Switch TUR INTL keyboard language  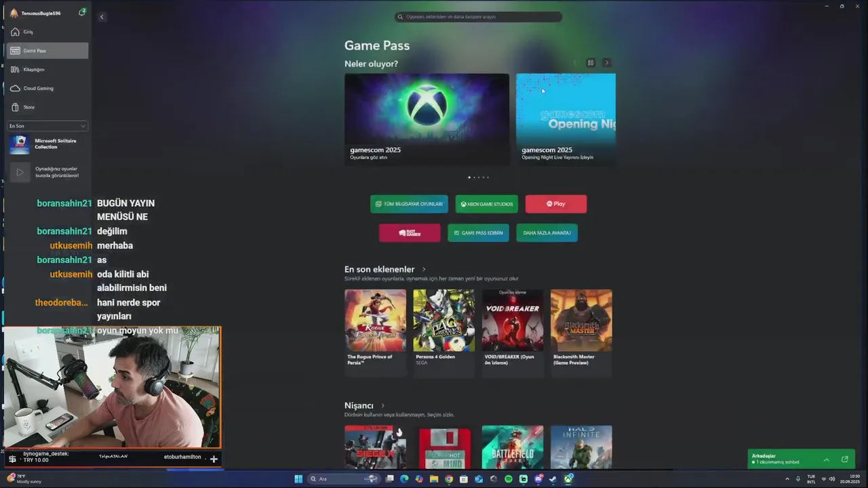click(811, 479)
